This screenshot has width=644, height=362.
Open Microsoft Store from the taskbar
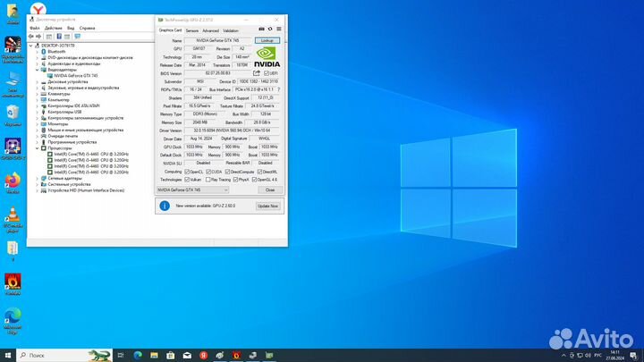[171, 355]
